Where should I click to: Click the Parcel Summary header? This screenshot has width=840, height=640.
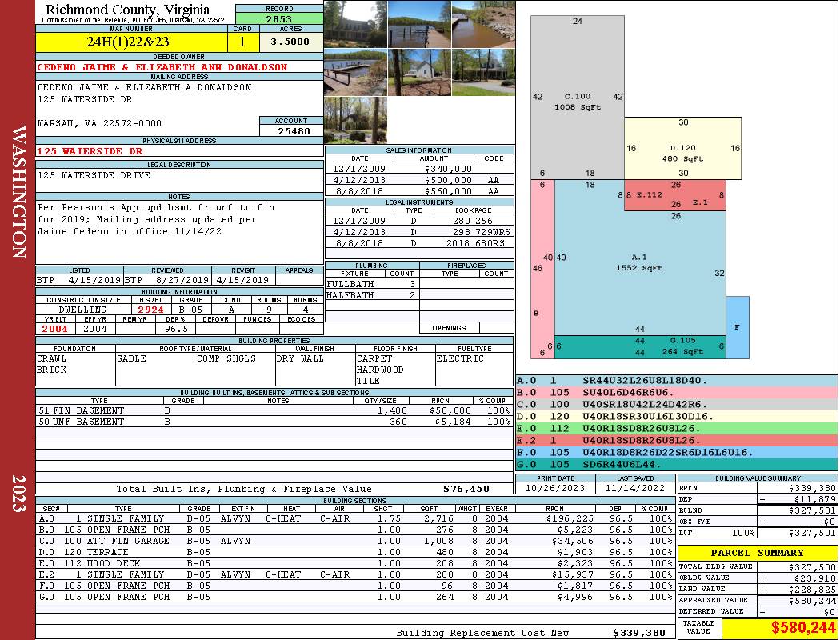click(758, 553)
